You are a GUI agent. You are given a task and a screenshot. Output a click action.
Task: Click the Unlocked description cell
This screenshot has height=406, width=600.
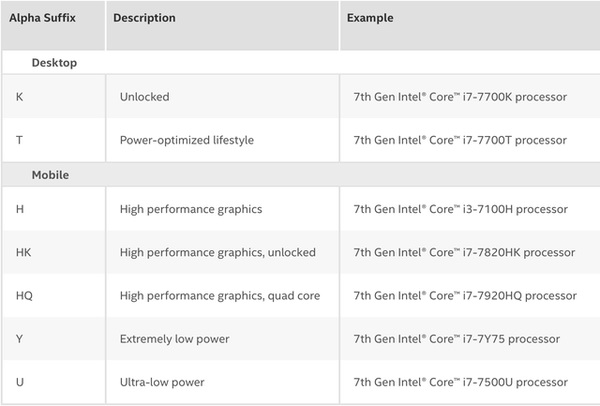pos(145,97)
